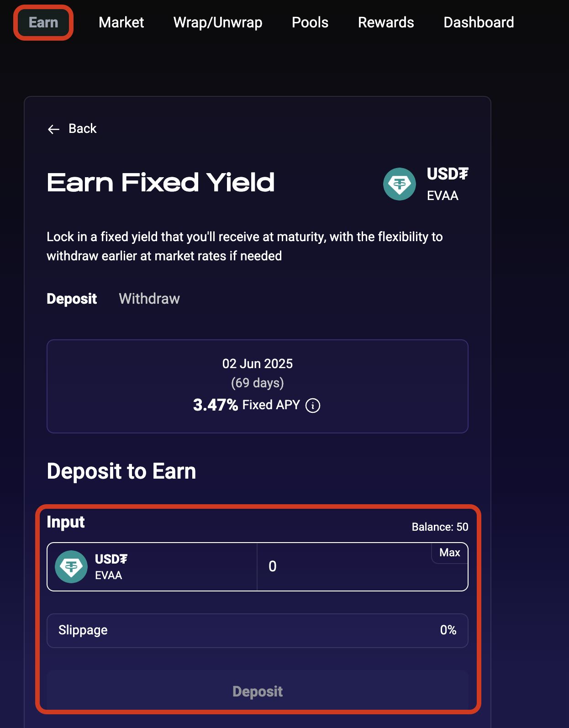Click the 3.47% Fixed APY maturity card
Screen dimensions: 569x728
258,386
